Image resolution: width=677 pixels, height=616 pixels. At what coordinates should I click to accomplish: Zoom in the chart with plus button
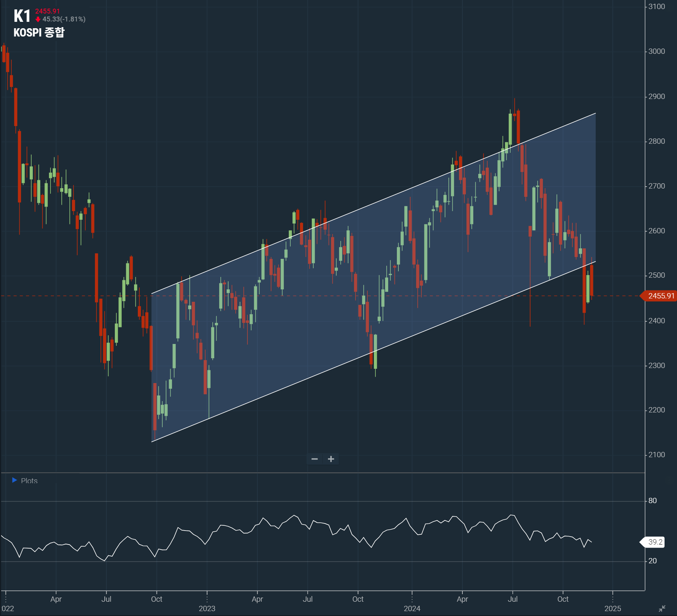(331, 459)
